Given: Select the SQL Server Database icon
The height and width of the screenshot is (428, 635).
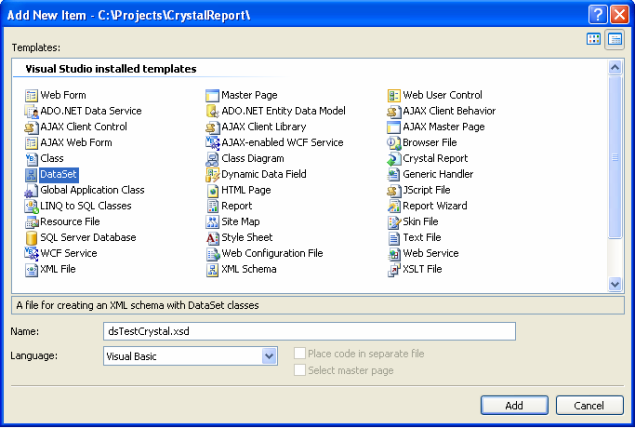Looking at the screenshot, I should tap(31, 238).
